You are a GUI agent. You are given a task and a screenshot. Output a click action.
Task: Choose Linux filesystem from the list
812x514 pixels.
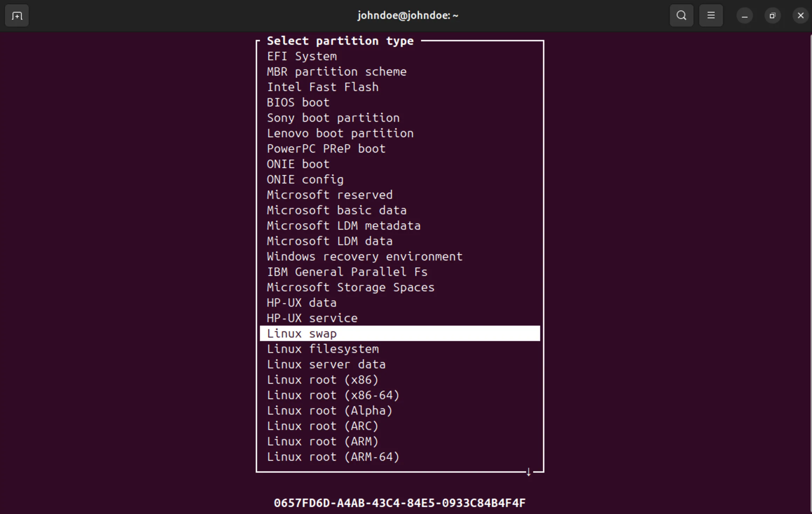[323, 349]
